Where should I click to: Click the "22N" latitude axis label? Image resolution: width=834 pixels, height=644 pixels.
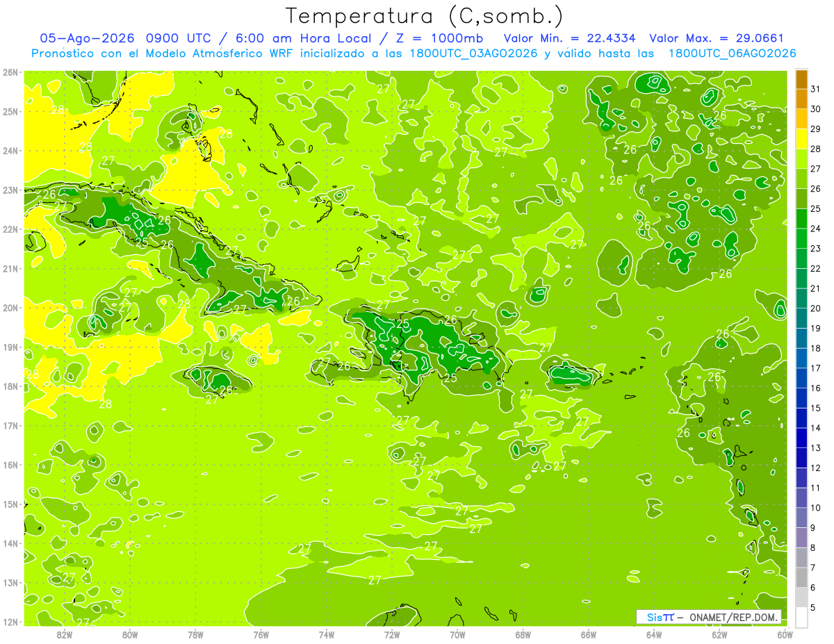click(10, 229)
